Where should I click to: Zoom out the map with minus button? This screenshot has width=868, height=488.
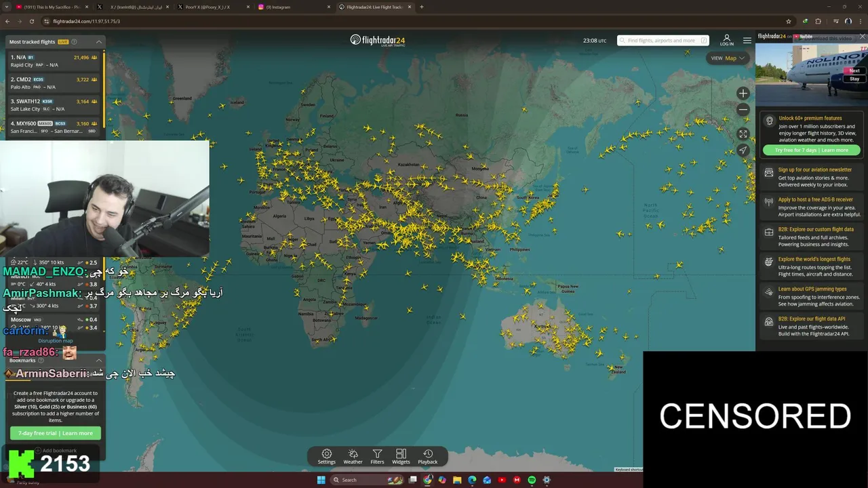click(743, 110)
